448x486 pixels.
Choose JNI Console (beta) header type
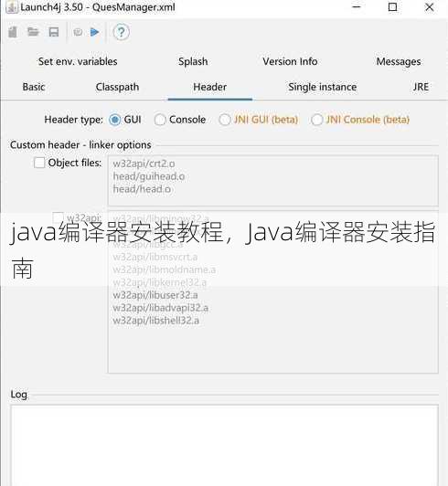coord(316,120)
